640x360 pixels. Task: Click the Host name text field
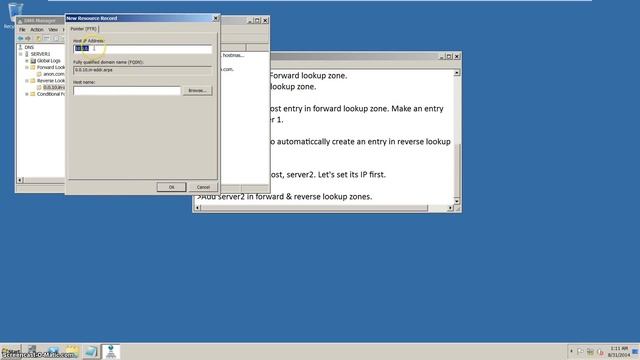point(127,91)
